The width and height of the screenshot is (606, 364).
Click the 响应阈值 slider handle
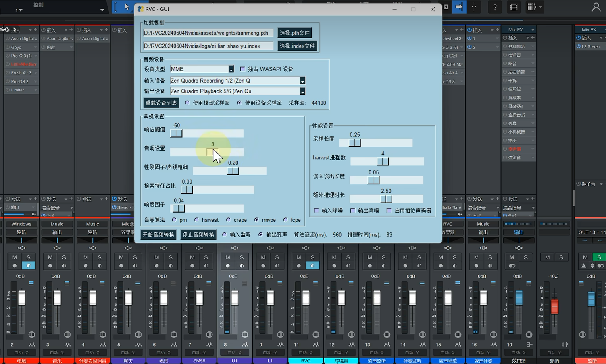tap(176, 133)
